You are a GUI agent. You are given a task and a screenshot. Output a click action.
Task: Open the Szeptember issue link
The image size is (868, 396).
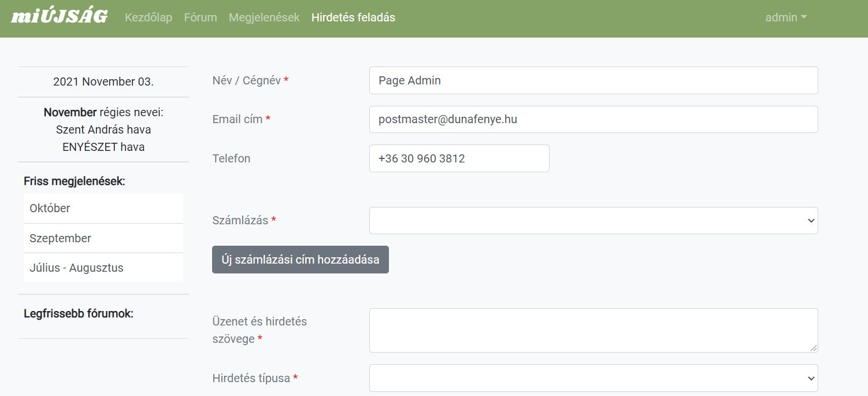(x=103, y=238)
